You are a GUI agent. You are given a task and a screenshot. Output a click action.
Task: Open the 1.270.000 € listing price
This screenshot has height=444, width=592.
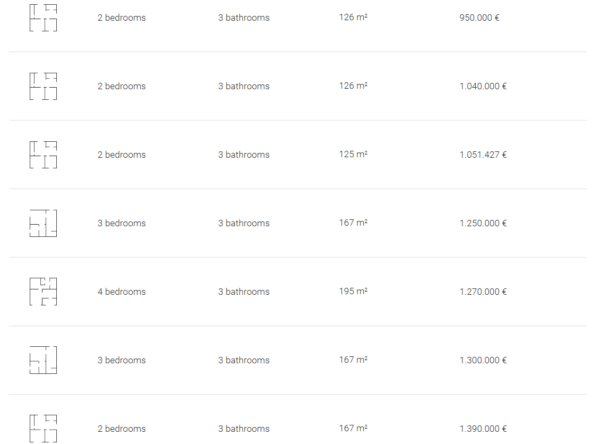pos(483,291)
